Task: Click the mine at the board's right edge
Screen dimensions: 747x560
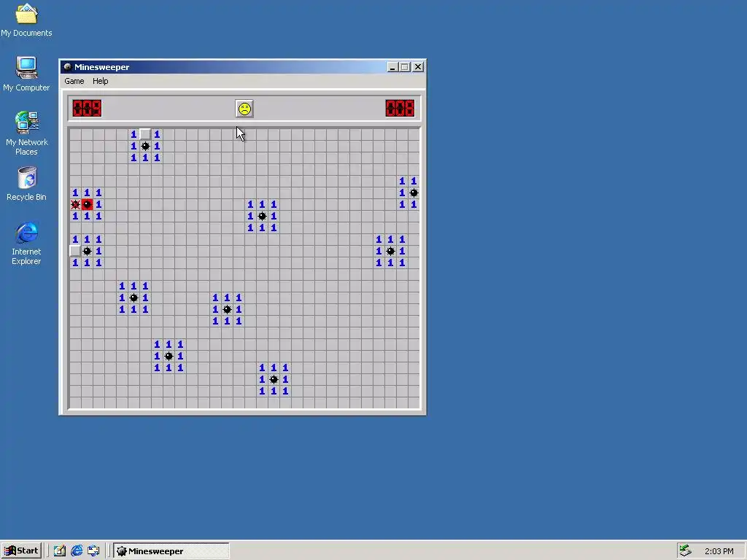Action: click(414, 192)
